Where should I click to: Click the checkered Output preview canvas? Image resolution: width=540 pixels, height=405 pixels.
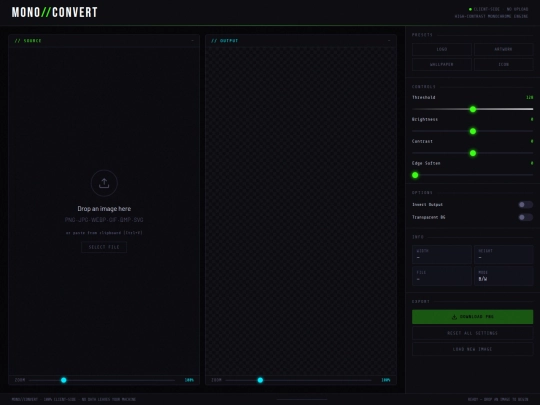301,211
